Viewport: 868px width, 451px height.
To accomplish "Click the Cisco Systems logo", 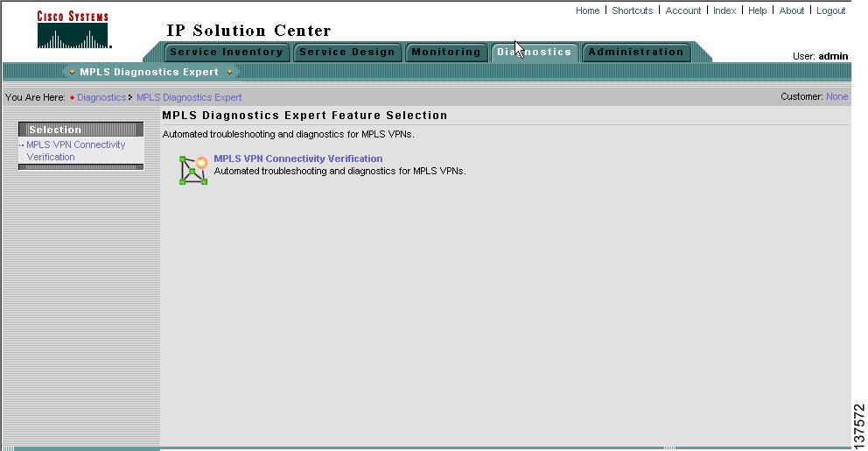I will [x=73, y=30].
